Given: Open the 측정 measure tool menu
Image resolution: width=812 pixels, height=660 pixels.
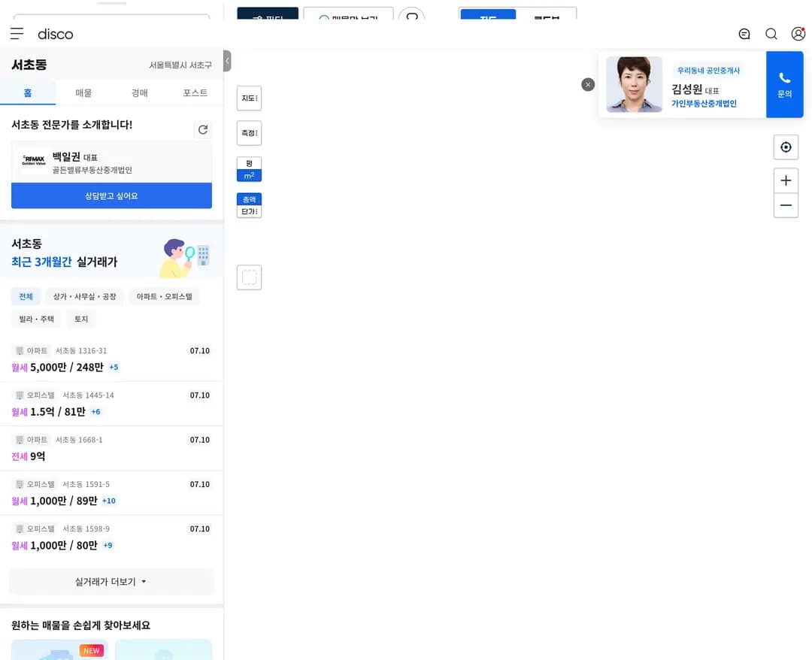Looking at the screenshot, I should coord(249,133).
